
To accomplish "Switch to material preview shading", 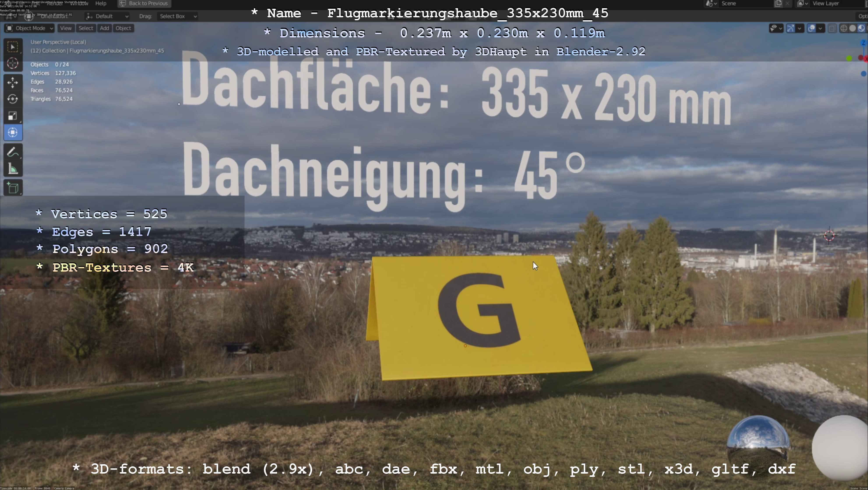I will tap(861, 28).
